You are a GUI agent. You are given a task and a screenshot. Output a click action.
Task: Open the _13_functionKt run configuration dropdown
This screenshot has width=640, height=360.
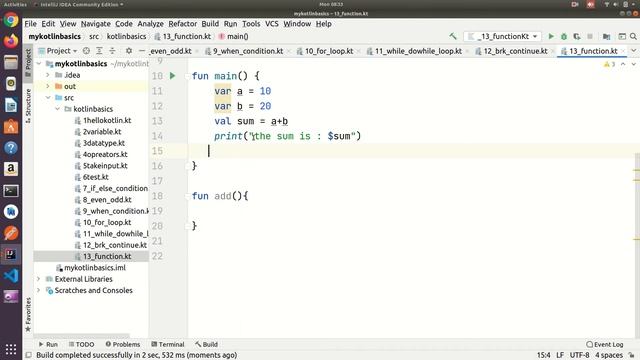click(502, 36)
